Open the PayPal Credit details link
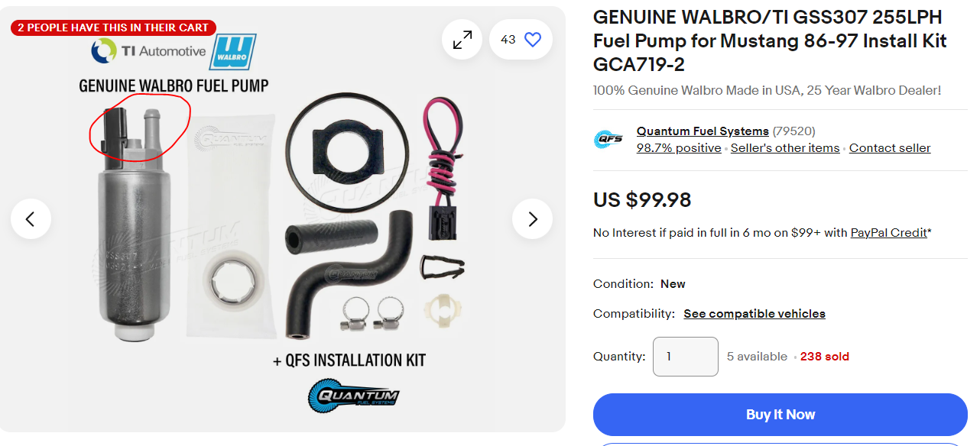Image resolution: width=980 pixels, height=446 pixels. [888, 232]
